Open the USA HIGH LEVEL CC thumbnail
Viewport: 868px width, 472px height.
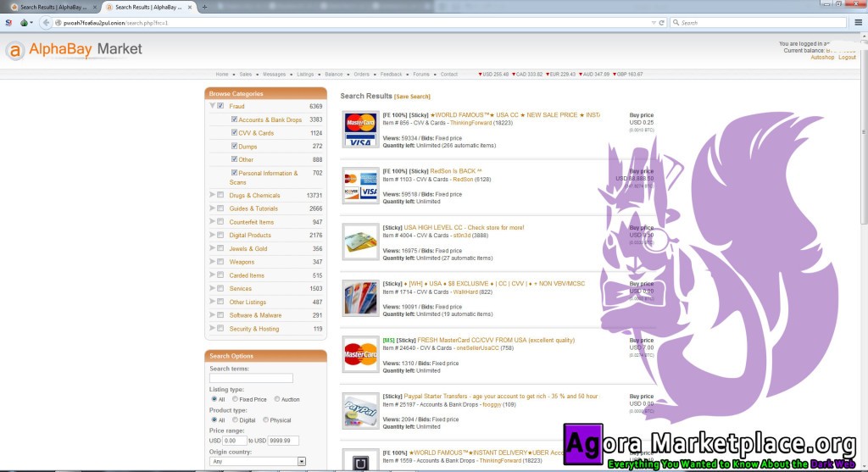360,242
